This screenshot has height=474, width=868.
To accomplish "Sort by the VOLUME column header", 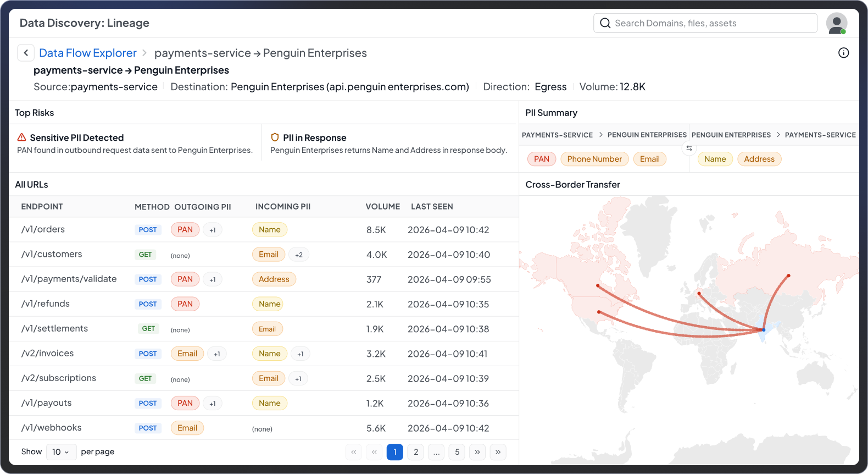I will point(383,207).
